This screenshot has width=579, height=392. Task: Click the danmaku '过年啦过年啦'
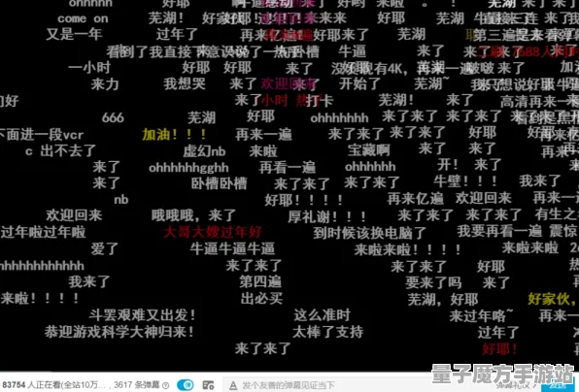[43, 232]
